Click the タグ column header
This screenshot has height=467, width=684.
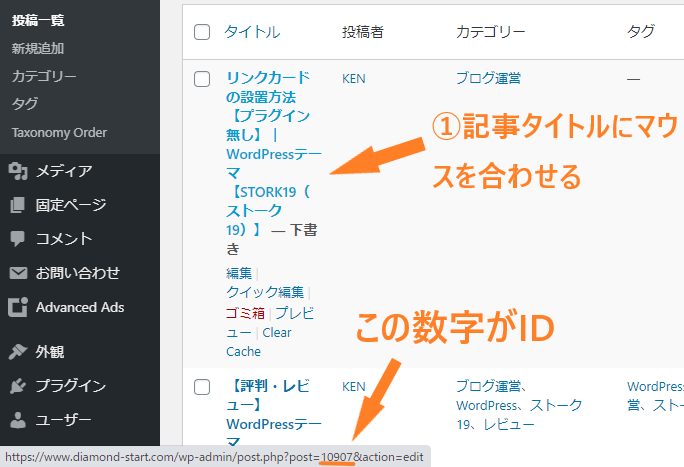(x=641, y=31)
